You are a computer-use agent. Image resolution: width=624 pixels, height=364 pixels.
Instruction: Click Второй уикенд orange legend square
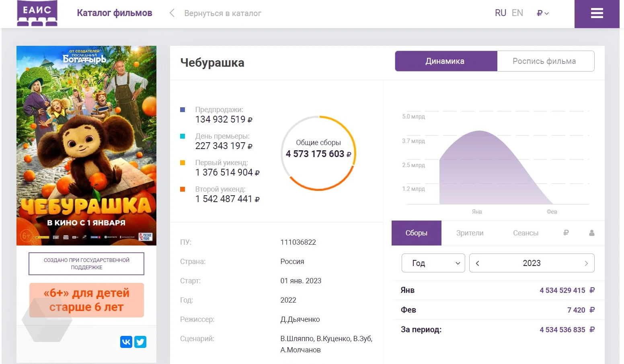click(x=183, y=189)
